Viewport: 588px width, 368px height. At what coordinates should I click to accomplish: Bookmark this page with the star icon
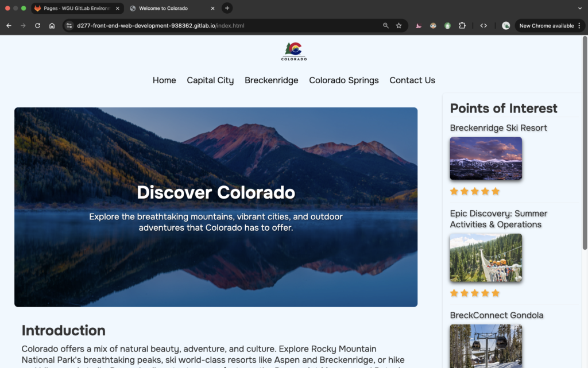tap(399, 26)
